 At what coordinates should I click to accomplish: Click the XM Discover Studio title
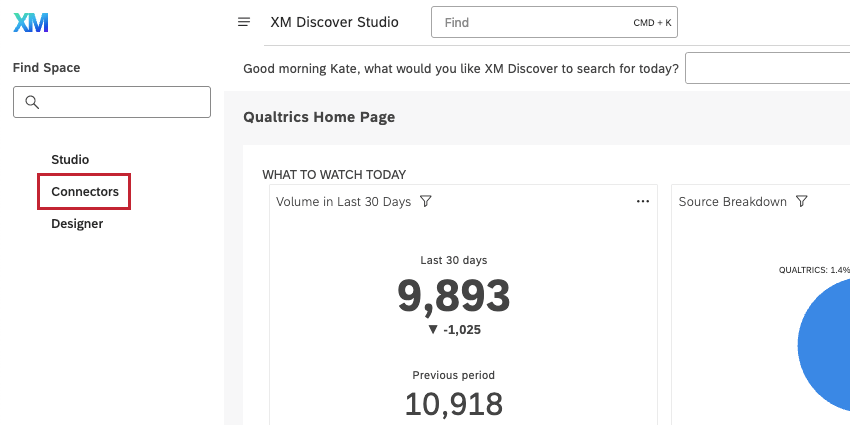click(334, 22)
